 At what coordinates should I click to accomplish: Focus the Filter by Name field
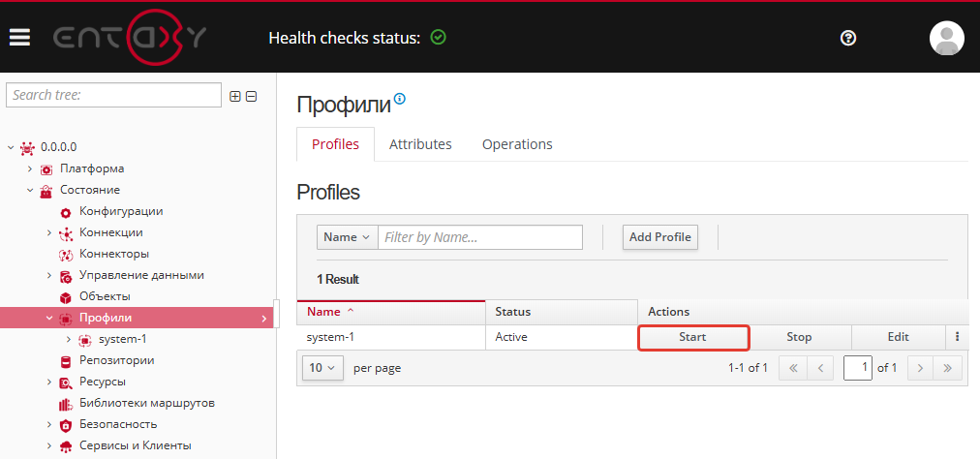[x=480, y=237]
